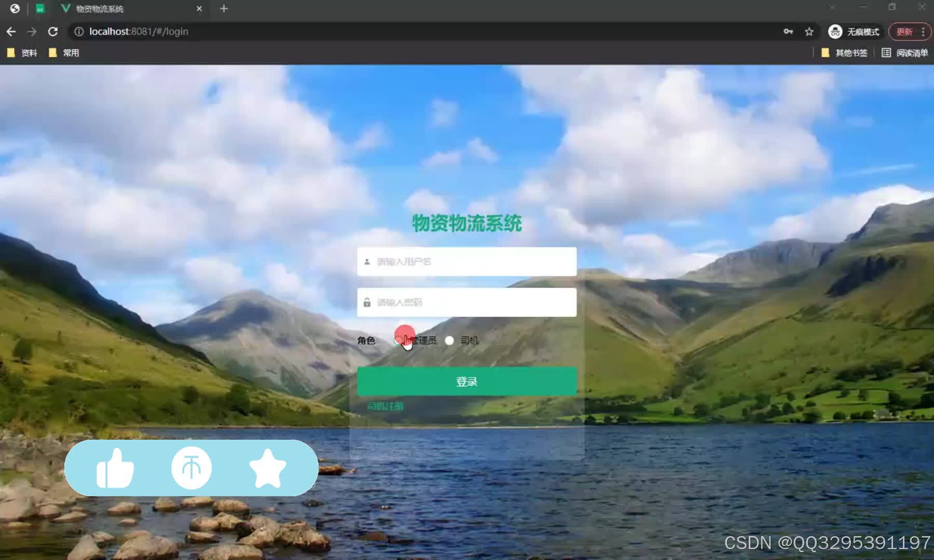The width and height of the screenshot is (934, 560).
Task: Bookmark this page with the star icon
Action: click(809, 32)
